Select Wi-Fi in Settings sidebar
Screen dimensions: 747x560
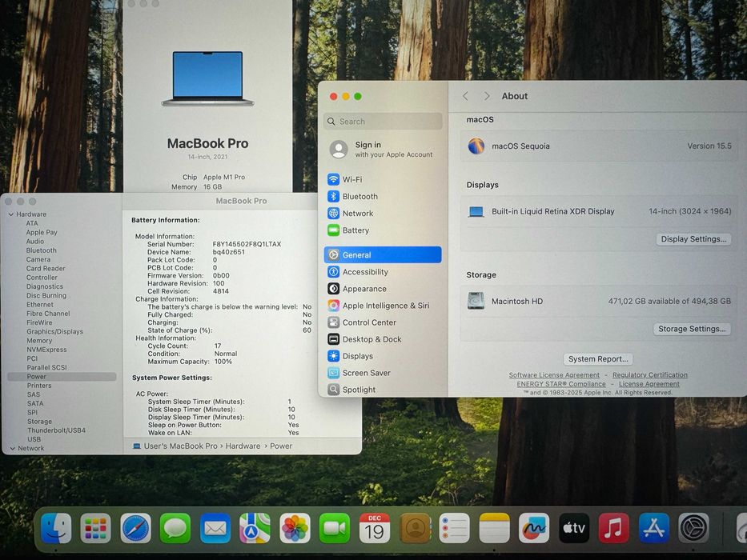tap(383, 179)
